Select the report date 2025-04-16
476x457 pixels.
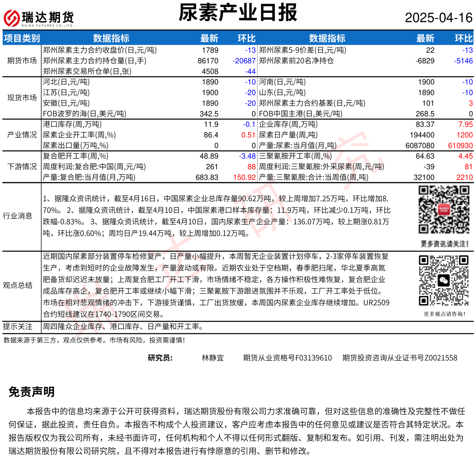(x=438, y=18)
